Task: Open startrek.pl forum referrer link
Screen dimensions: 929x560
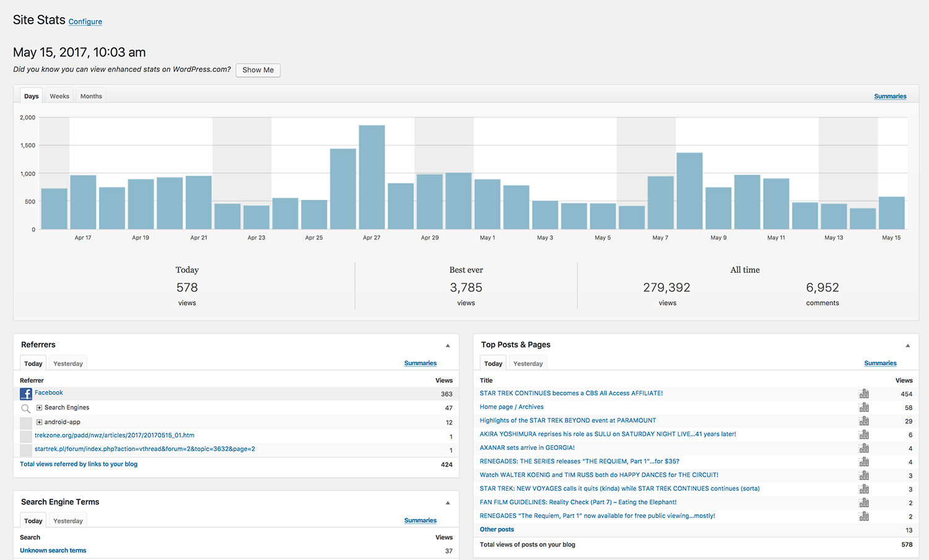Action: click(145, 449)
